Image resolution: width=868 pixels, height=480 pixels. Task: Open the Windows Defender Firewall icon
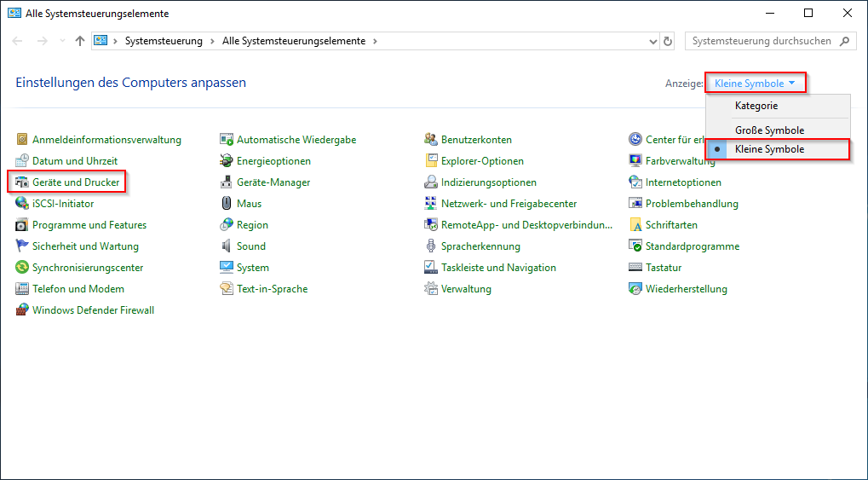pos(22,310)
